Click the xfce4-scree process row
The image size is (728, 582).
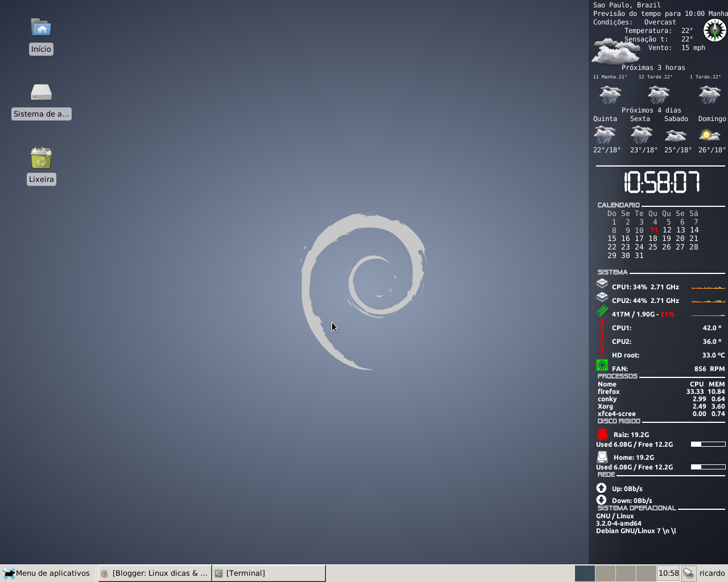[661, 414]
